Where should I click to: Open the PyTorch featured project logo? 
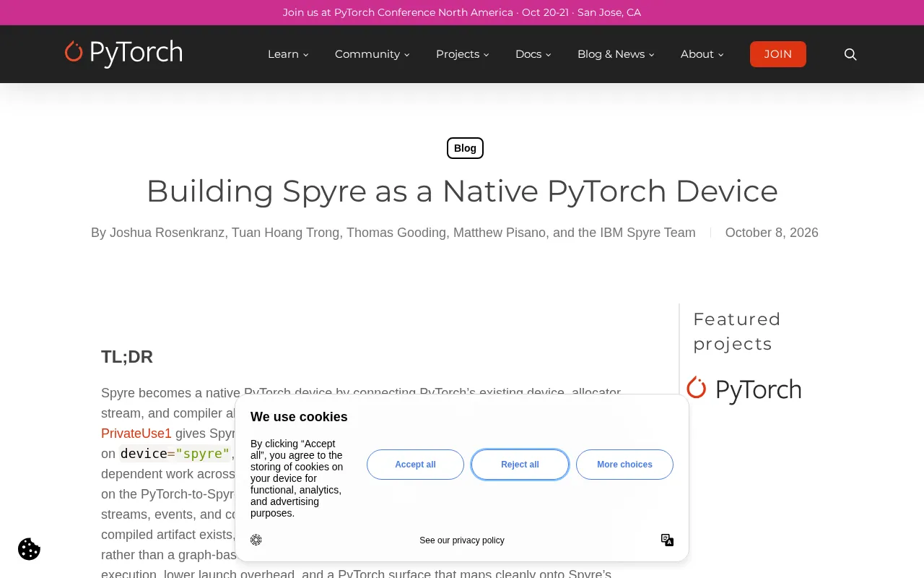coord(744,389)
